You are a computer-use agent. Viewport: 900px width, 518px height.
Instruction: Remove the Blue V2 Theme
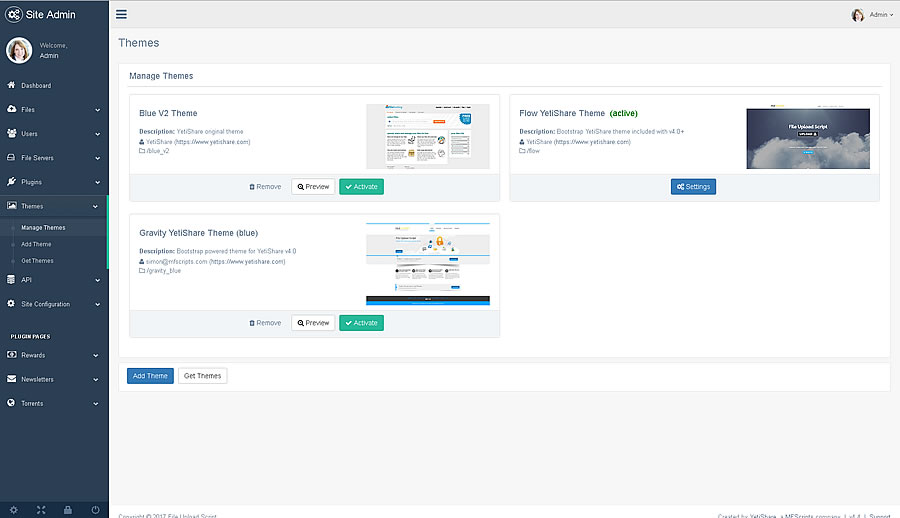coord(265,187)
